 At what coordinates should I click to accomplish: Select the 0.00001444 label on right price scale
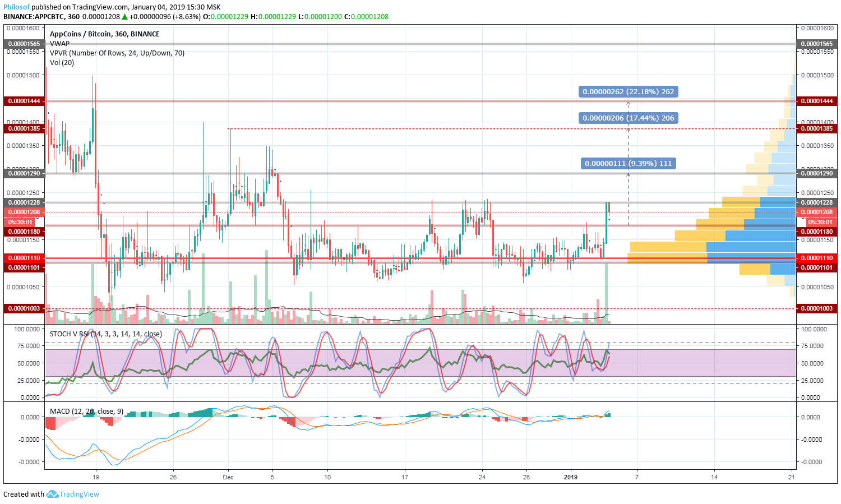817,101
